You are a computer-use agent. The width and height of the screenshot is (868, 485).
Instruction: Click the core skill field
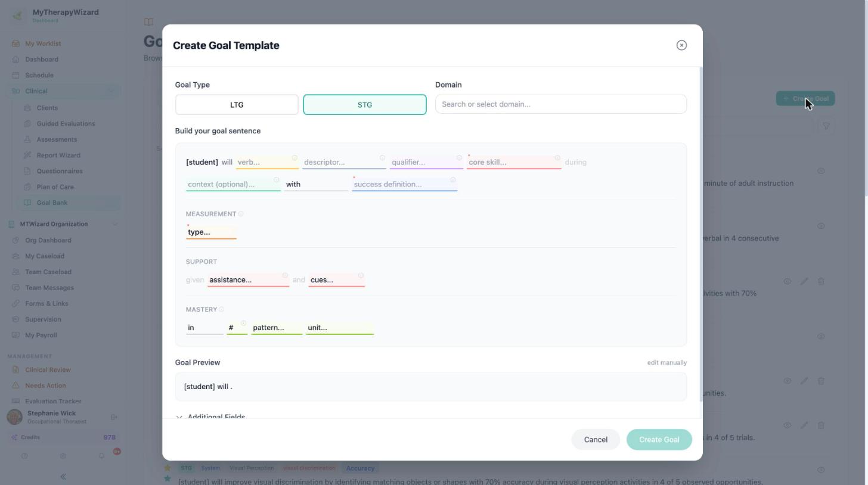pyautogui.click(x=514, y=162)
